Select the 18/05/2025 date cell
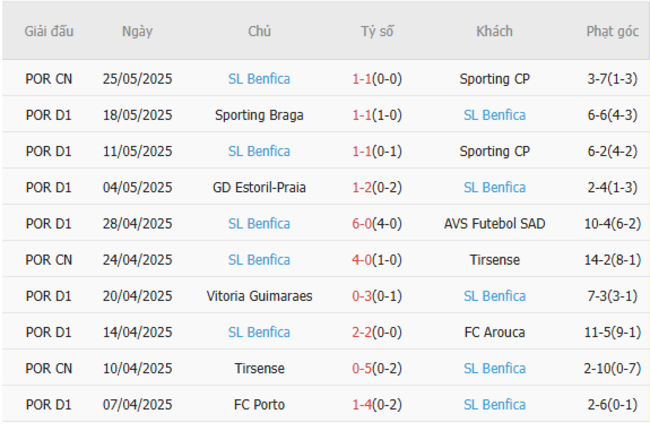 coord(137,115)
